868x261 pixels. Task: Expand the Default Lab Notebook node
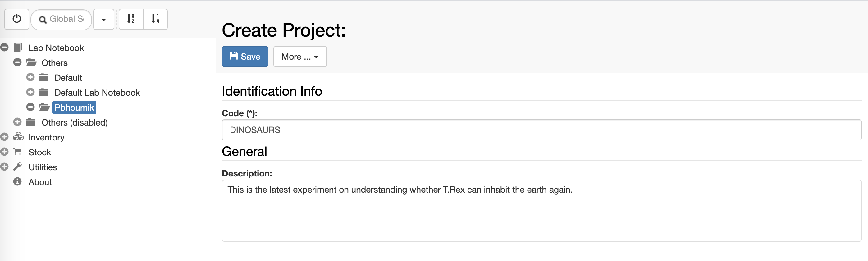[x=30, y=92]
